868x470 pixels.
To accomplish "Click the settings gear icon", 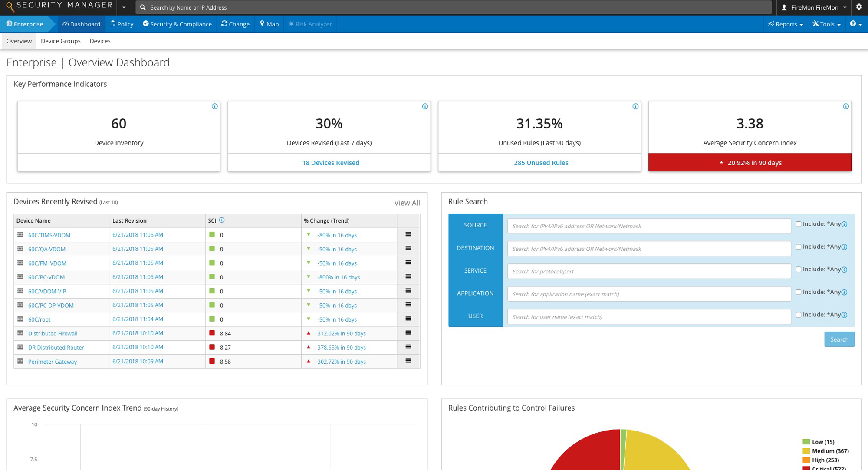I will (x=859, y=7).
